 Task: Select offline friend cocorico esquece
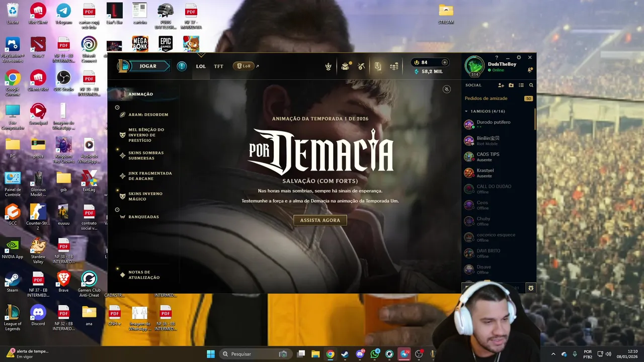pyautogui.click(x=498, y=237)
